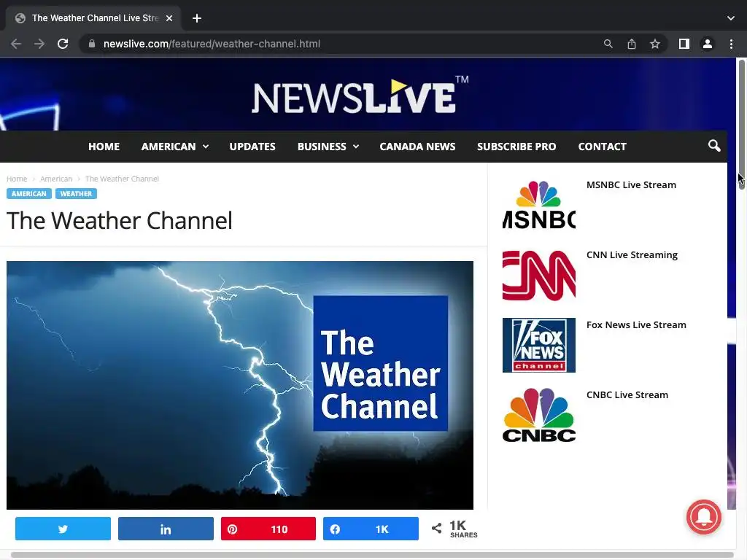The height and width of the screenshot is (560, 747).
Task: Open CANADA NEWS section
Action: (x=417, y=147)
